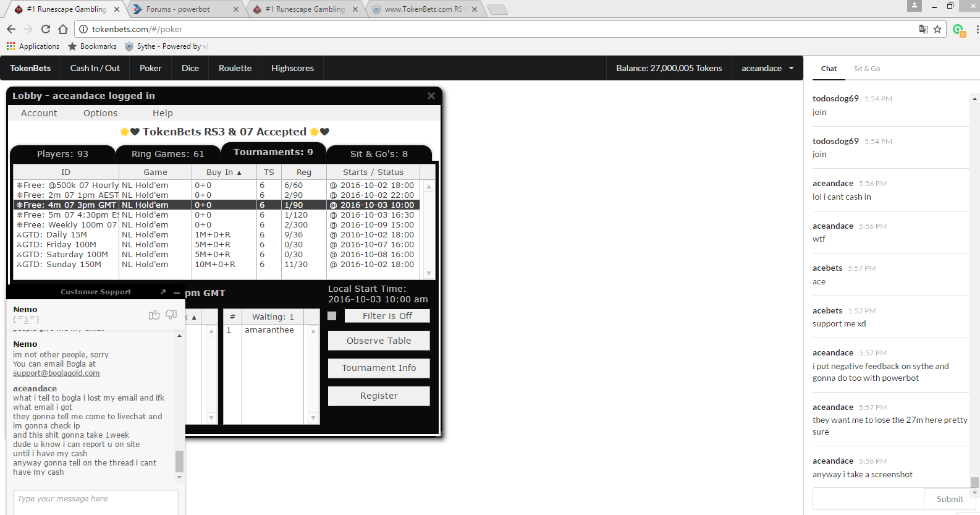Give thumbs down rating to Nemo
Screen dimensions: 980x515
point(171,315)
